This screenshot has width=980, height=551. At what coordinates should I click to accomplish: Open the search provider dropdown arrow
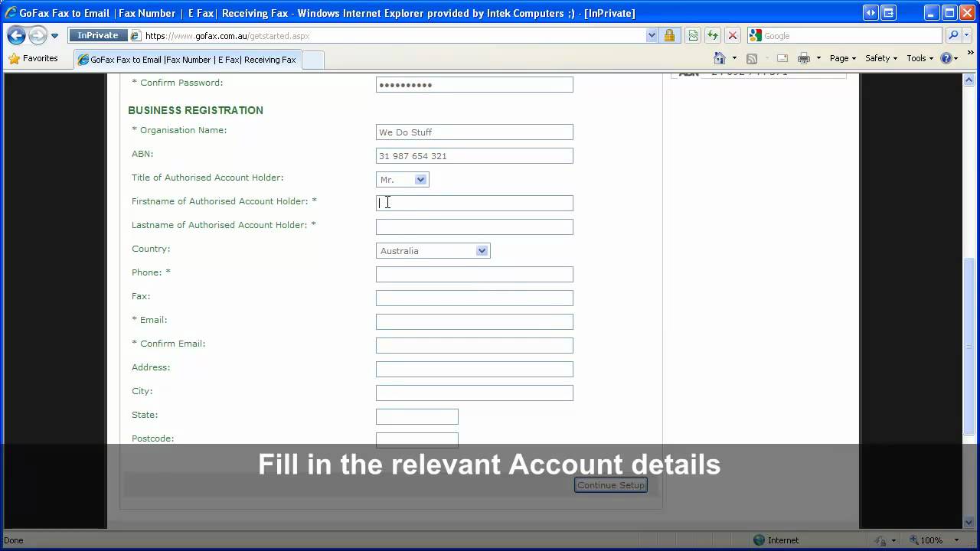(x=965, y=35)
